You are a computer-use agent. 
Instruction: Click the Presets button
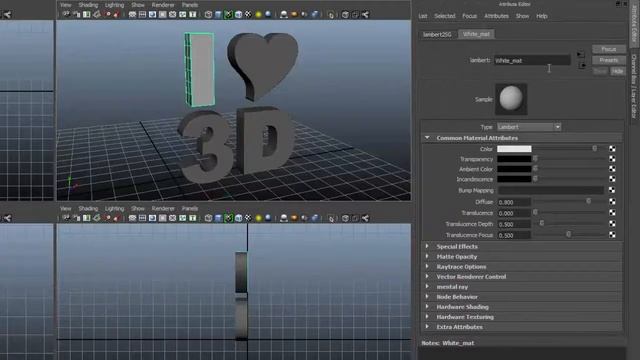click(x=609, y=60)
